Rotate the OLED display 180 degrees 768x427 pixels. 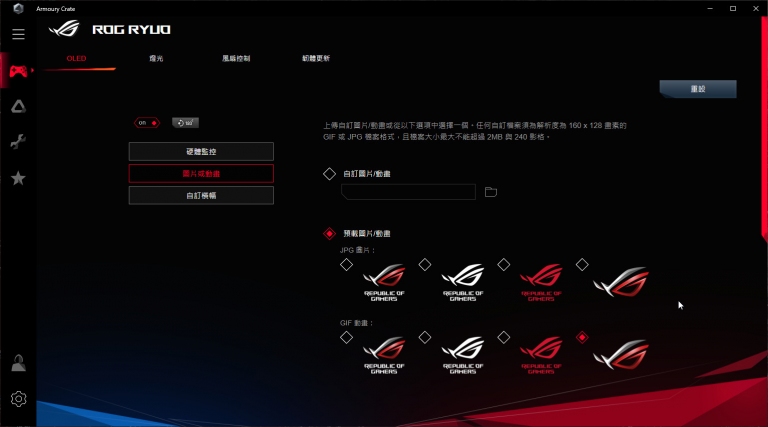coord(185,122)
